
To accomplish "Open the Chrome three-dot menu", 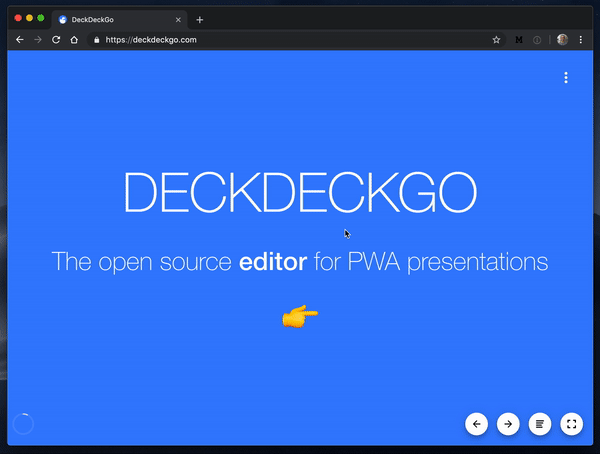I will [580, 40].
